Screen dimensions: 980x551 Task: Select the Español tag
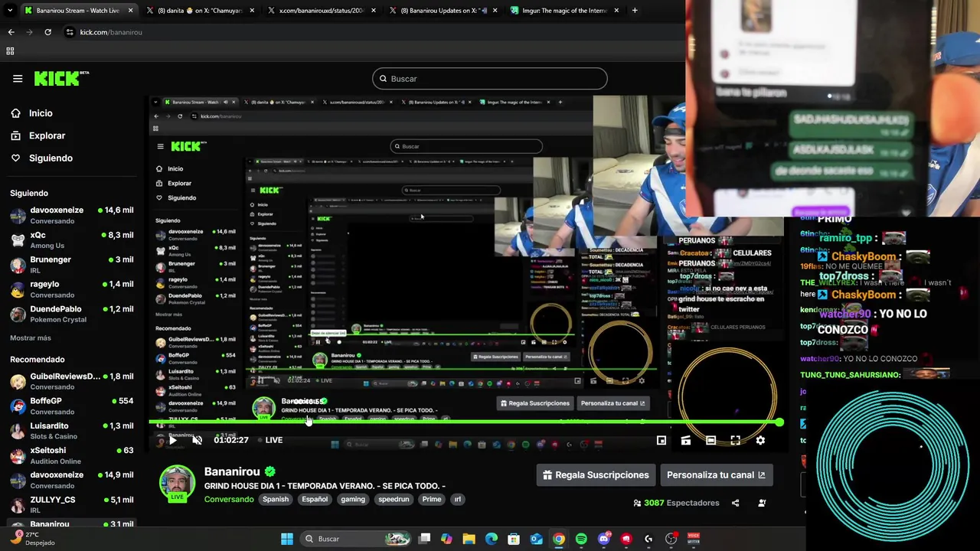[315, 499]
